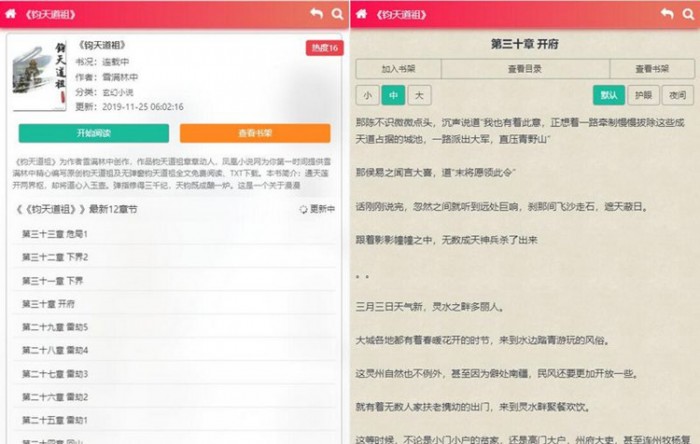This screenshot has width=700, height=444.
Task: Select the large font size 大
Action: click(419, 95)
